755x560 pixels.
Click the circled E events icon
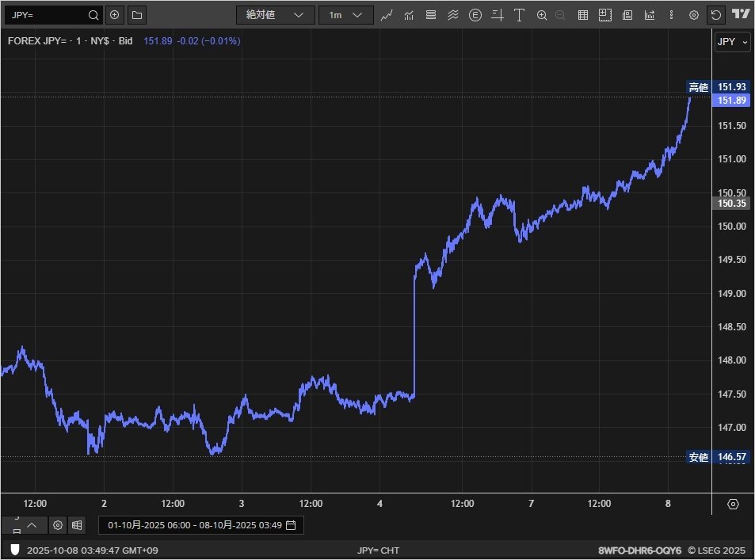[x=475, y=15]
